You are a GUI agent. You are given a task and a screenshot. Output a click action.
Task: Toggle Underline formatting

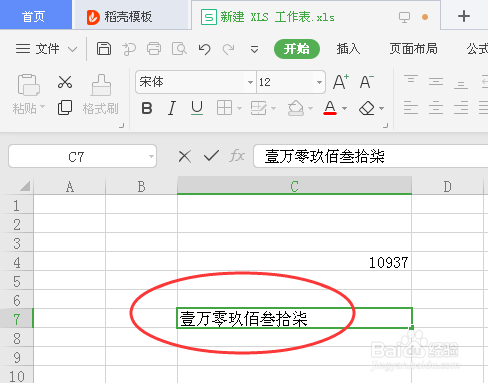point(197,108)
